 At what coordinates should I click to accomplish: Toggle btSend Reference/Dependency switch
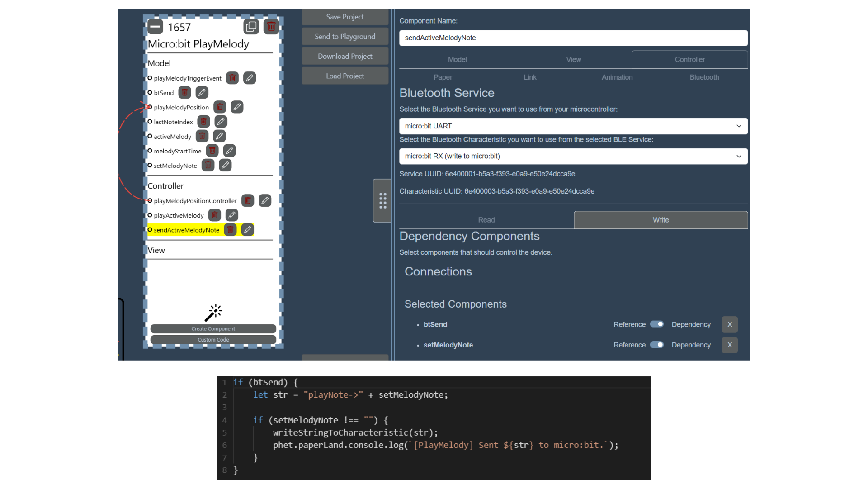click(x=656, y=324)
